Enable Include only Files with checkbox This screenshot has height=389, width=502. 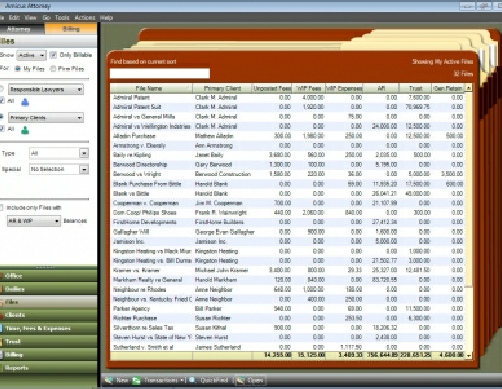pos(2,208)
